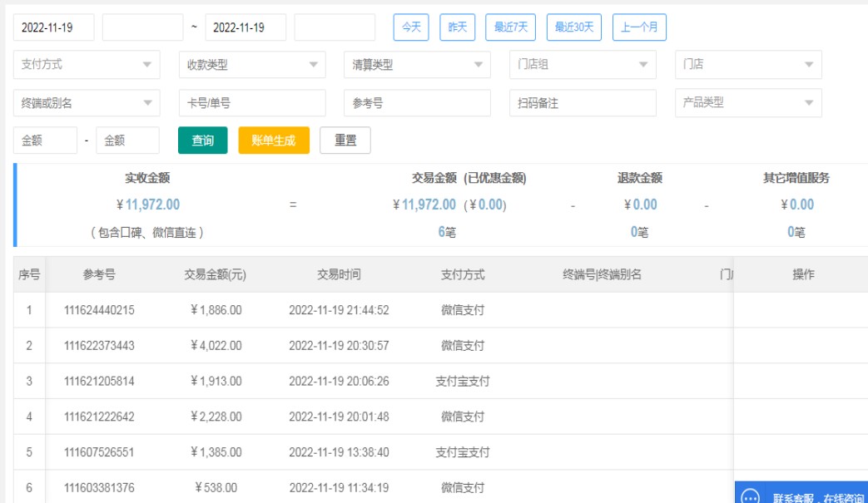Click the start date field 2022-11-19
Screen dimensions: 868x503
pos(53,27)
